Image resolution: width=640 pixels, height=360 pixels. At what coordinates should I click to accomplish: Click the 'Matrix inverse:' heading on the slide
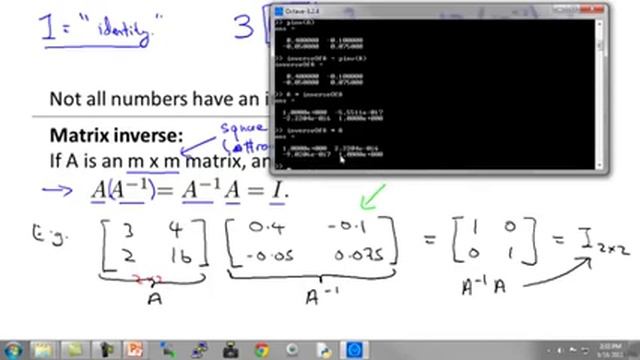point(116,136)
